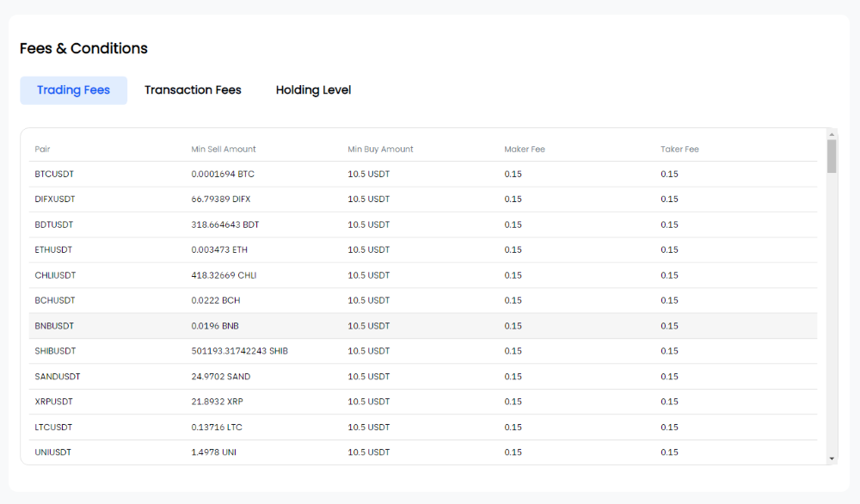Click the Min Buy Amount column header
The image size is (860, 504).
coord(380,149)
